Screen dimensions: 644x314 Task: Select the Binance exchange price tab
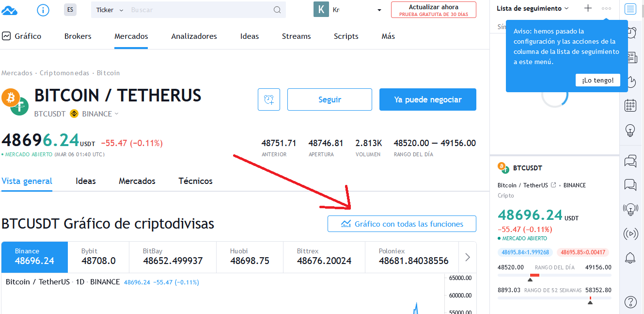[34, 257]
